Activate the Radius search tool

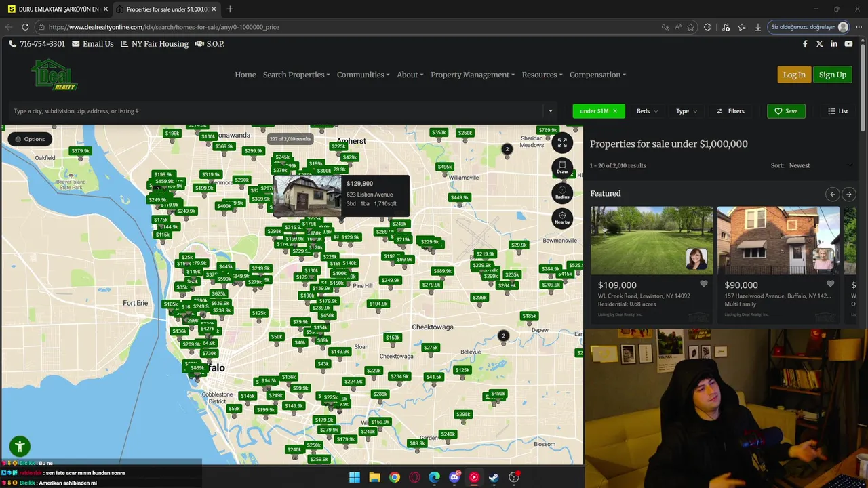coord(562,194)
